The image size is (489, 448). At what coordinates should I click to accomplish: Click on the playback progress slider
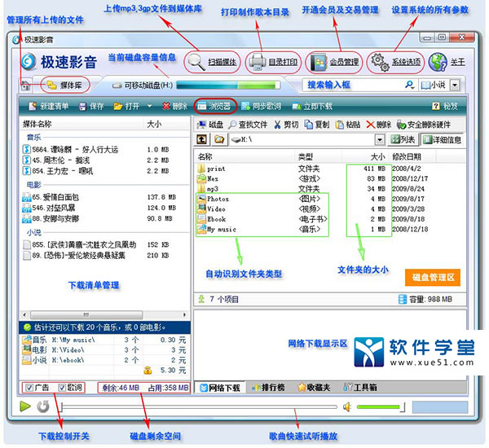pyautogui.click(x=200, y=406)
